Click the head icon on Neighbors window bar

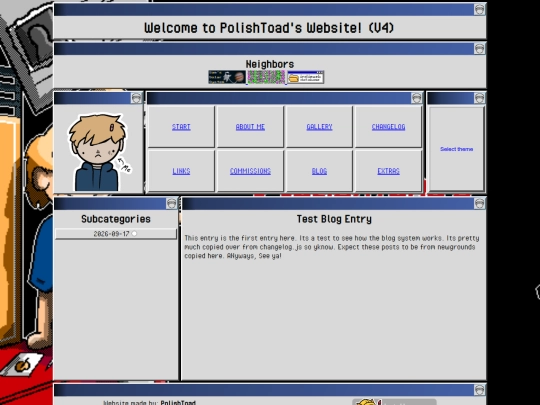tap(479, 49)
